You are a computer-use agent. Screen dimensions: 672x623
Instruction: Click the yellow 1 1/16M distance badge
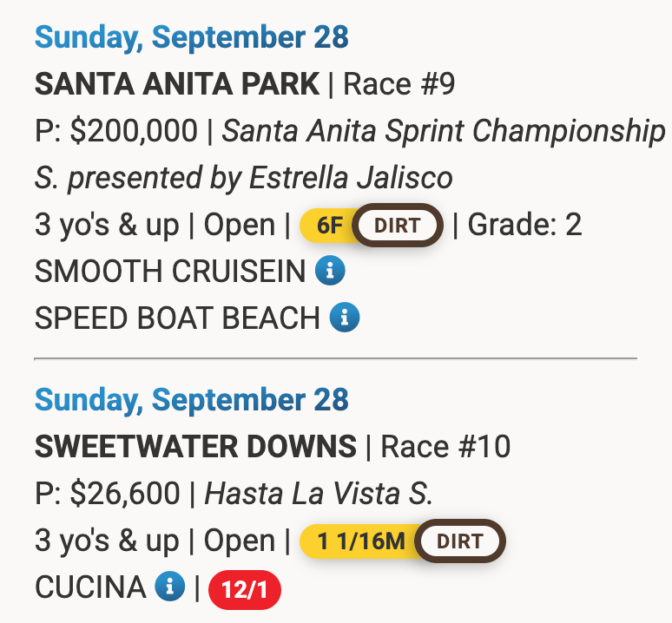coord(360,541)
